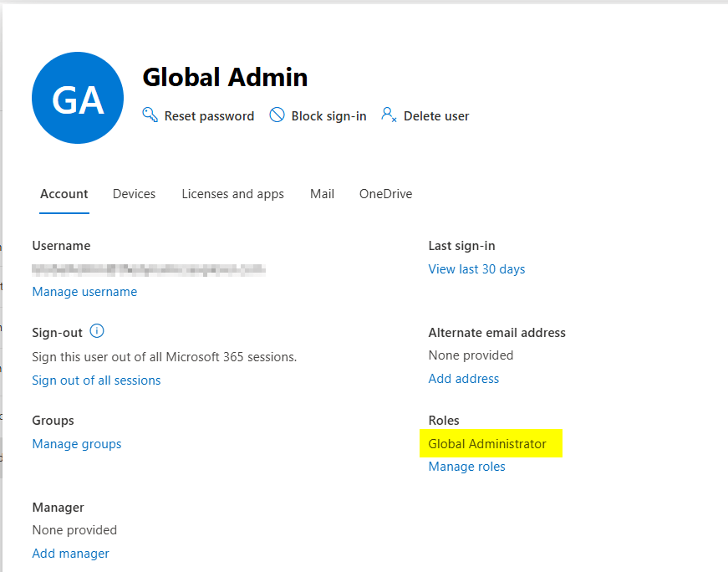
Task: Switch to the Devices tab
Action: [134, 194]
